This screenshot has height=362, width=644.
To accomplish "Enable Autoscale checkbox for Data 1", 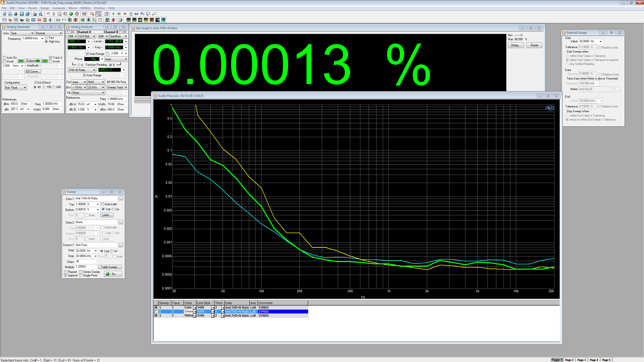I will [x=102, y=204].
